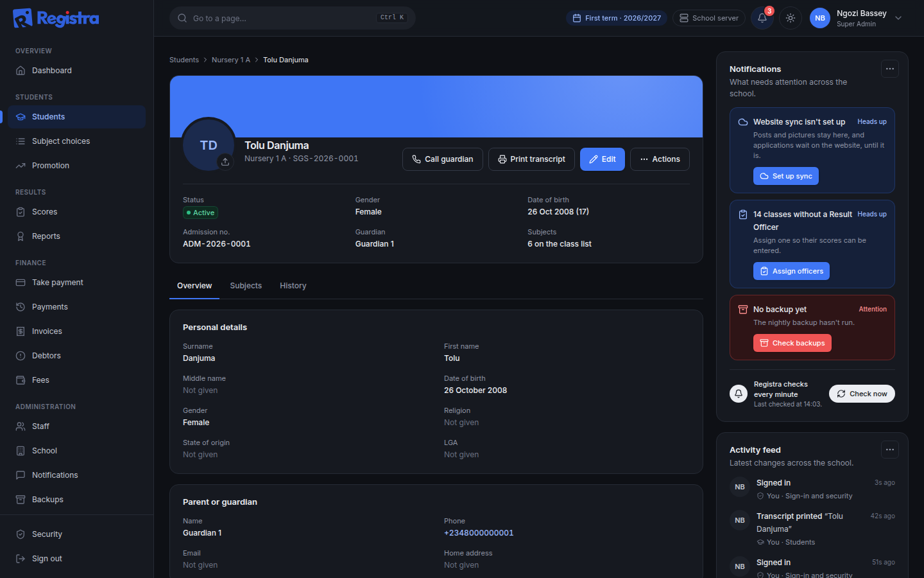Open Dashboard in the sidebar

click(x=76, y=71)
